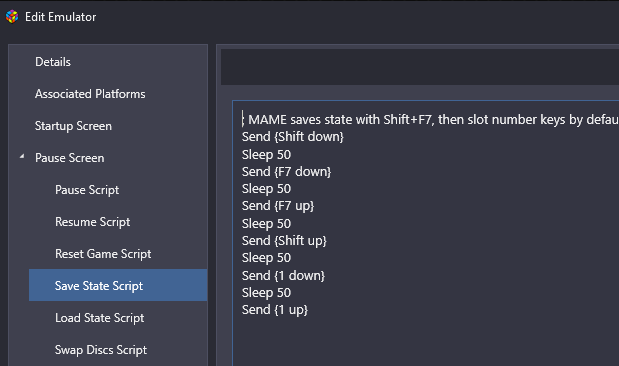
Task: Select Startup Screen in sidebar
Action: click(x=73, y=126)
